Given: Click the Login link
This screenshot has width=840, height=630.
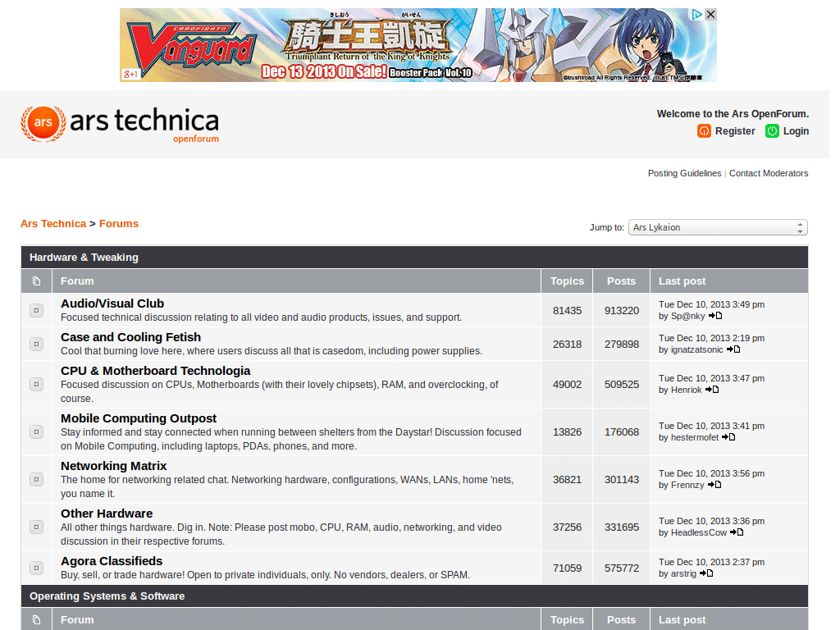Looking at the screenshot, I should tap(796, 131).
